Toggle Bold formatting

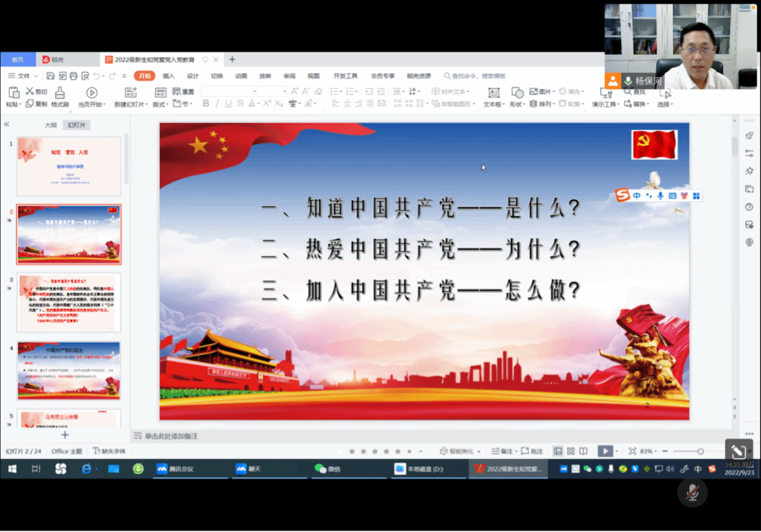coord(206,103)
